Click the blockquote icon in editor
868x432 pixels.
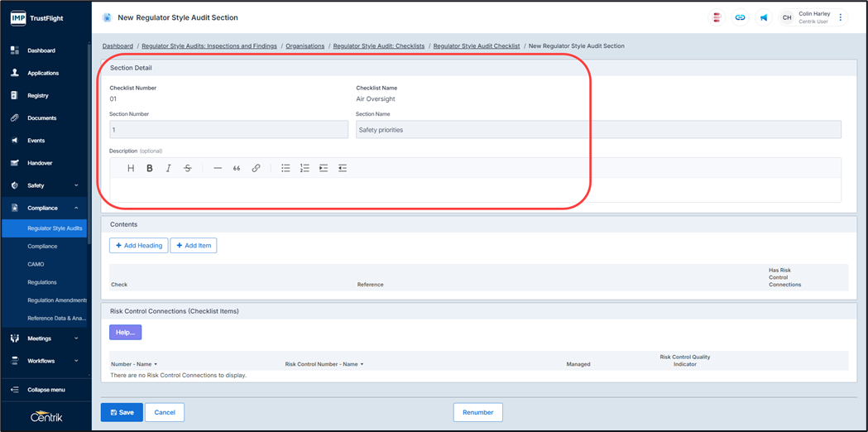(x=237, y=168)
